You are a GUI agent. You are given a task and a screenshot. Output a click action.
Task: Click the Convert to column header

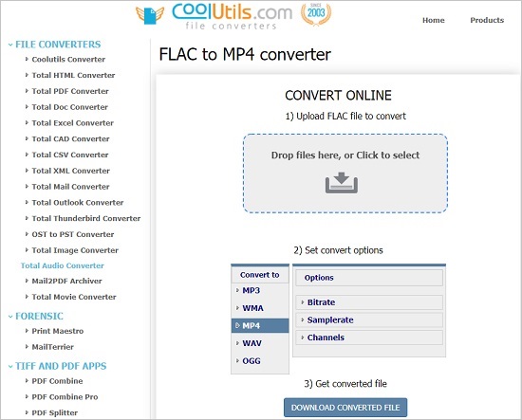[x=260, y=275]
